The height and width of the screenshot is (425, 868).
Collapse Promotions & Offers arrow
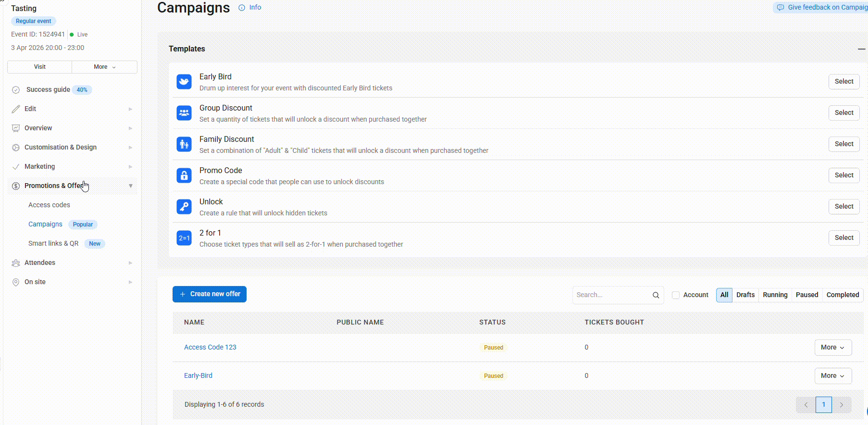130,186
